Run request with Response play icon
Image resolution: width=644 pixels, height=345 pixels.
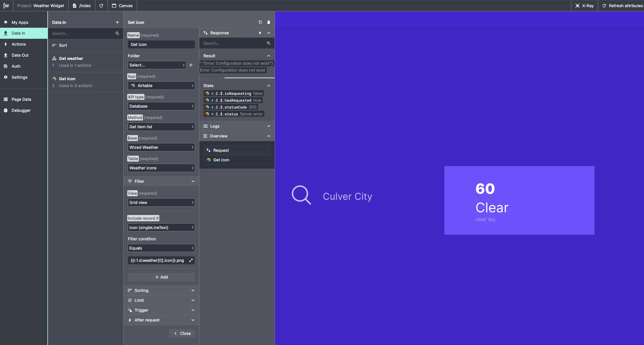click(260, 33)
